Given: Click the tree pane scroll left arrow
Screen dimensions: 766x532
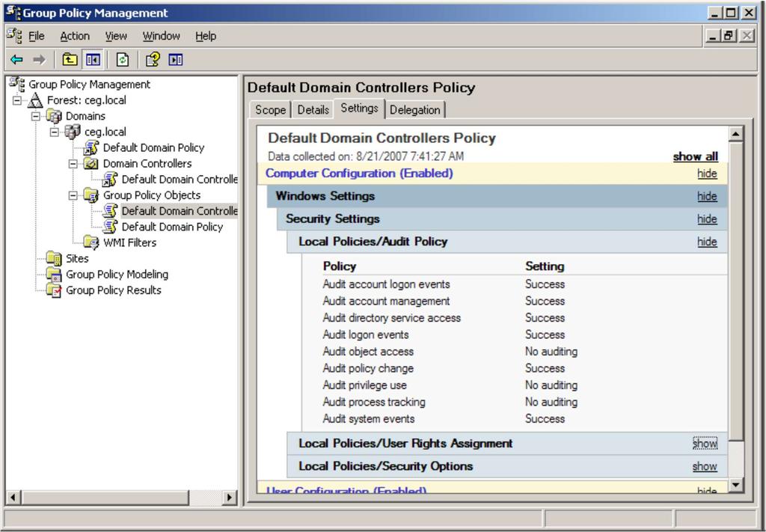Looking at the screenshot, I should [x=13, y=498].
